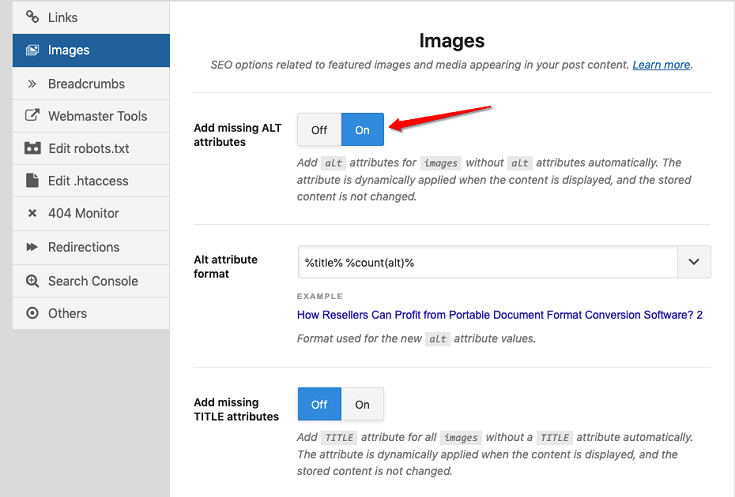Click the Webmaster Tools external-link icon
Viewport: 735px width, 497px height.
pos(32,115)
